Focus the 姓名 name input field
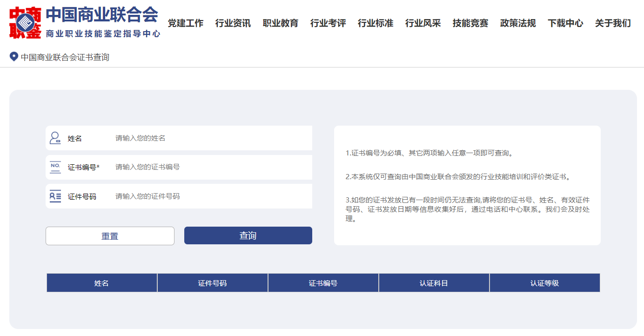Viewport: 644px width, 336px height. point(209,138)
